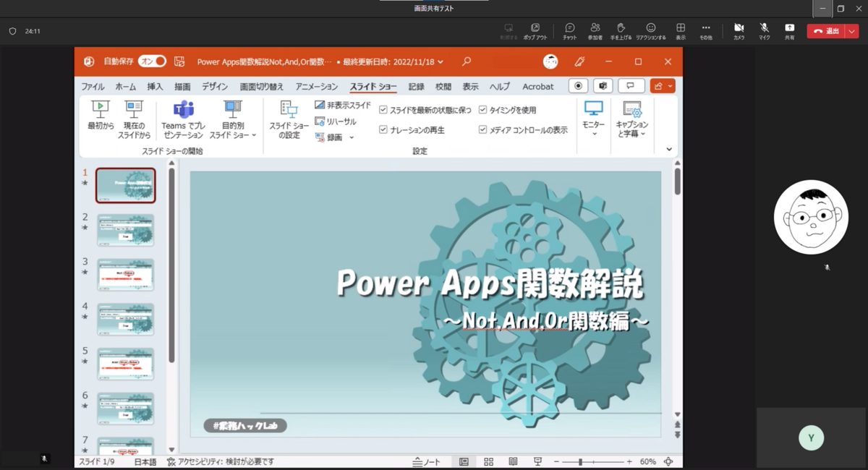Open the Teams reactions menu

click(651, 30)
